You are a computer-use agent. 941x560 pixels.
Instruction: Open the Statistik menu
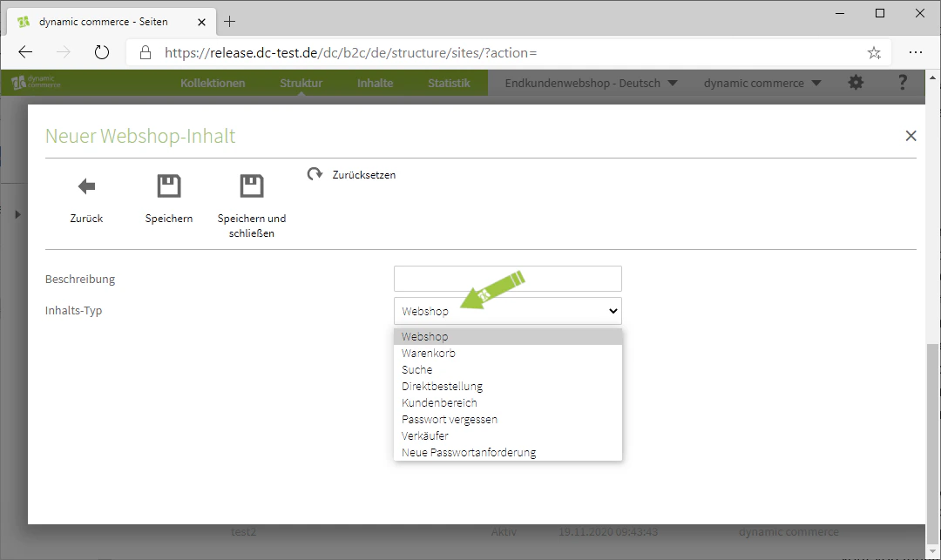click(x=449, y=84)
